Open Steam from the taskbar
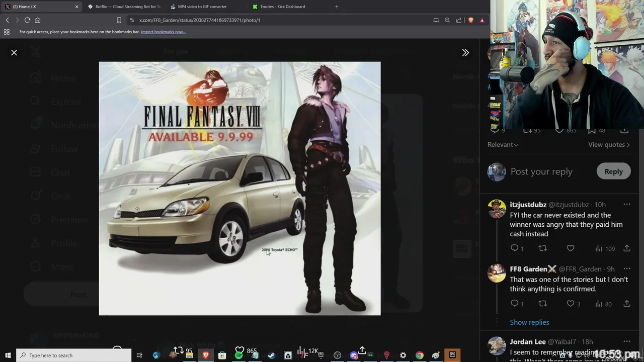Screen dimensions: 644x362 click(271, 355)
